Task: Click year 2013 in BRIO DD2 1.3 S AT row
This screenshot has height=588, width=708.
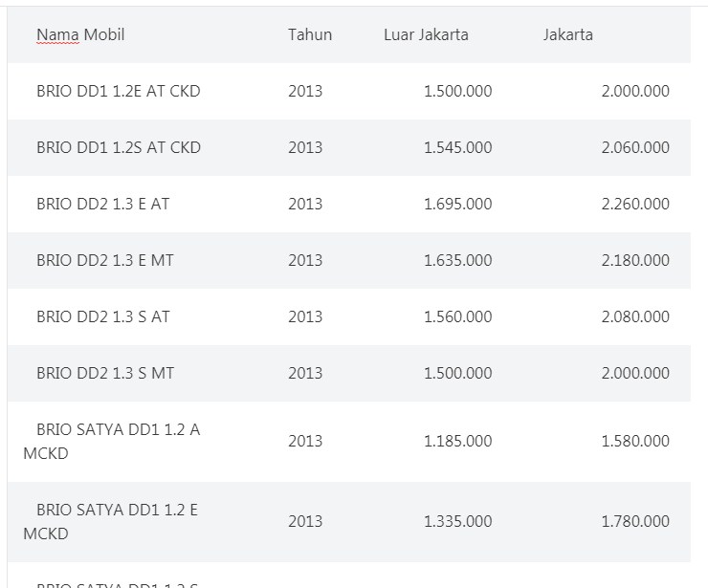Action: tap(305, 316)
